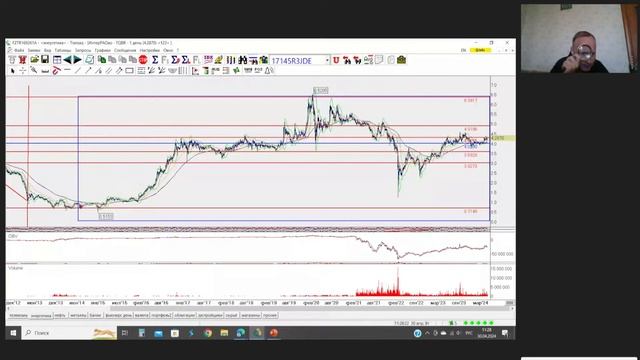The width and height of the screenshot is (640, 360).
Task: Select the red curved line drawing tool
Action: point(56,71)
